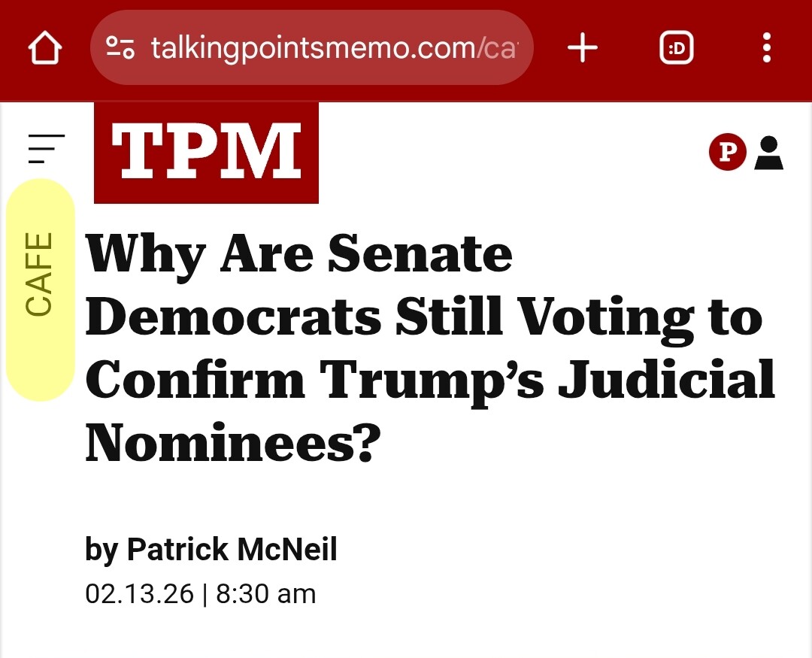Image resolution: width=812 pixels, height=658 pixels.
Task: Open site info icon in address bar
Action: point(120,49)
